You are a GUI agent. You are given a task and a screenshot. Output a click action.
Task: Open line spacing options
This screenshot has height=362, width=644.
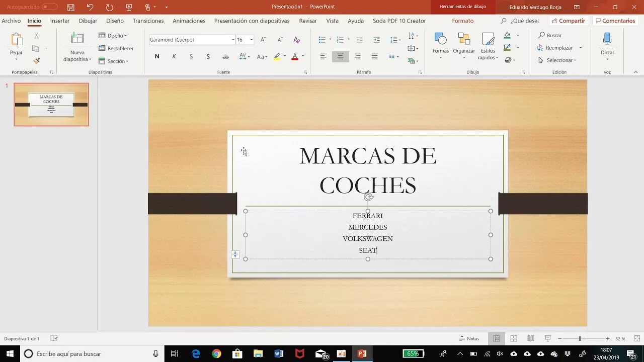395,40
